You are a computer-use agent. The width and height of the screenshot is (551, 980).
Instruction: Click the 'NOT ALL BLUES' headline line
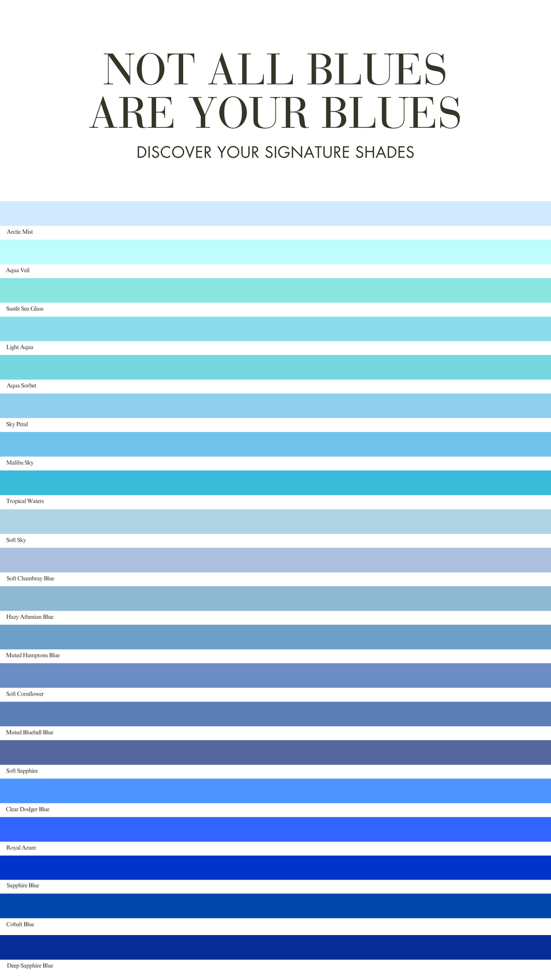275,69
